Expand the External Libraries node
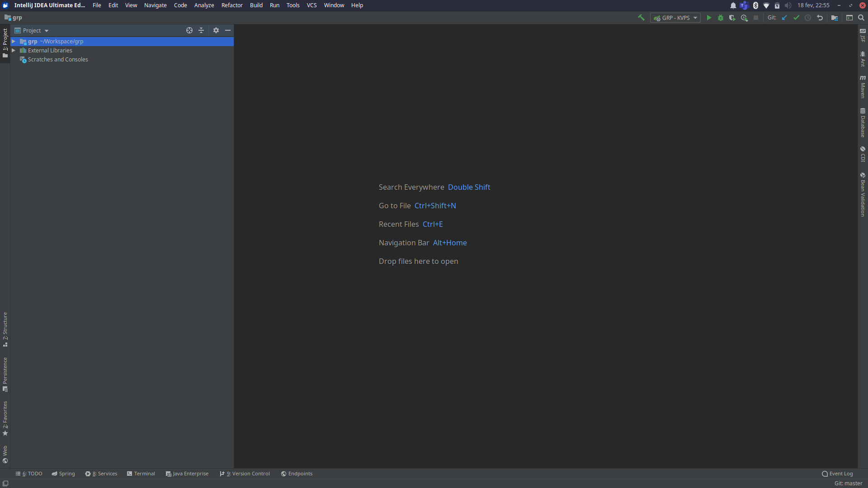 (x=14, y=50)
